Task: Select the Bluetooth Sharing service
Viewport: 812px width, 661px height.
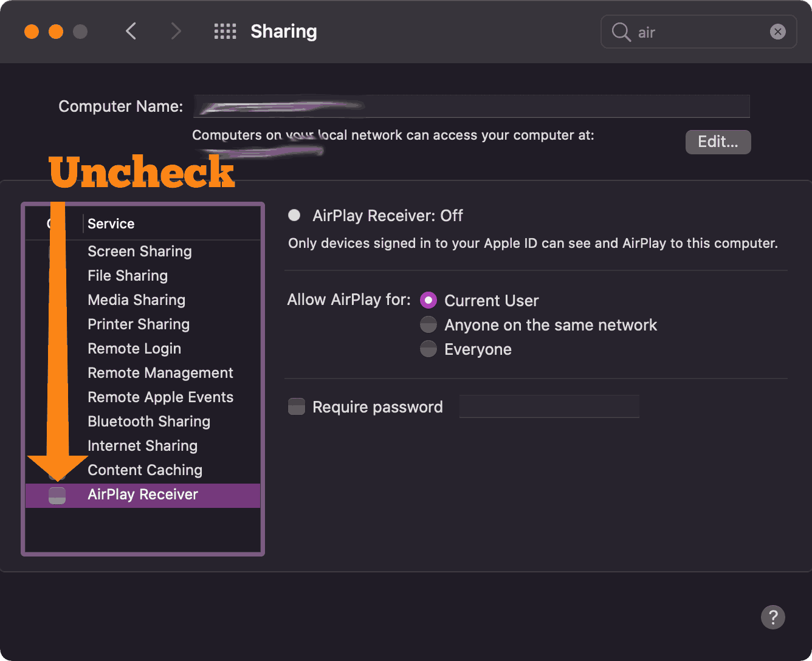Action: [149, 422]
